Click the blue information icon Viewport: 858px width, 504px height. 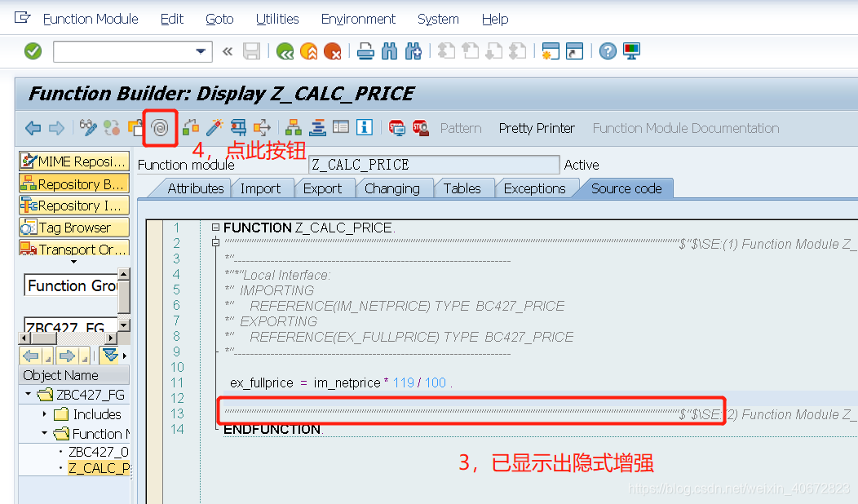(365, 128)
